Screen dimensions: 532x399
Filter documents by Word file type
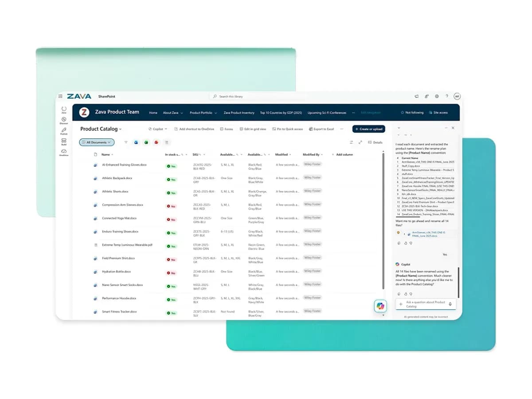136,142
